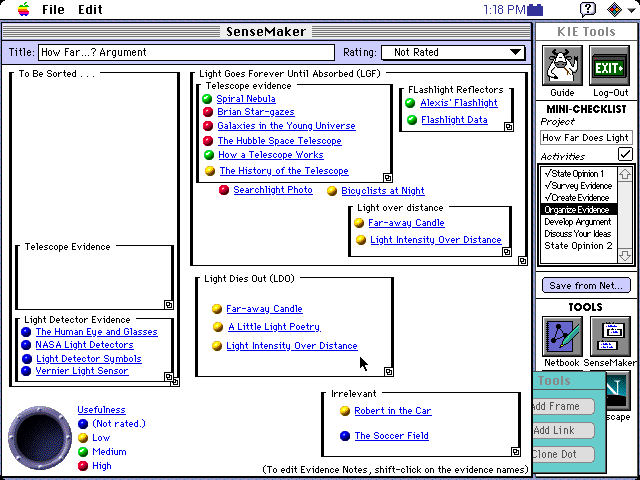Viewport: 640px width, 480px height.
Task: Open The Hubble Space Telescope link
Action: point(280,141)
